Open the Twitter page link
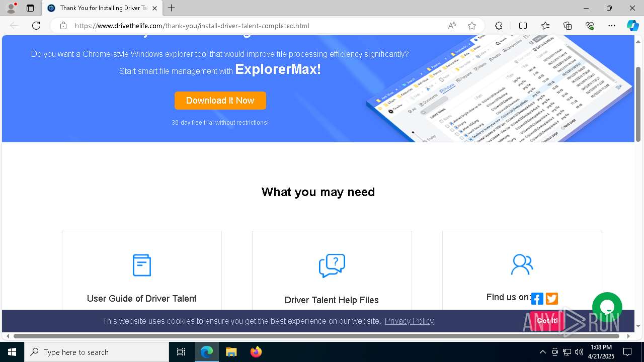Viewport: 644px width, 362px height. coord(552,299)
